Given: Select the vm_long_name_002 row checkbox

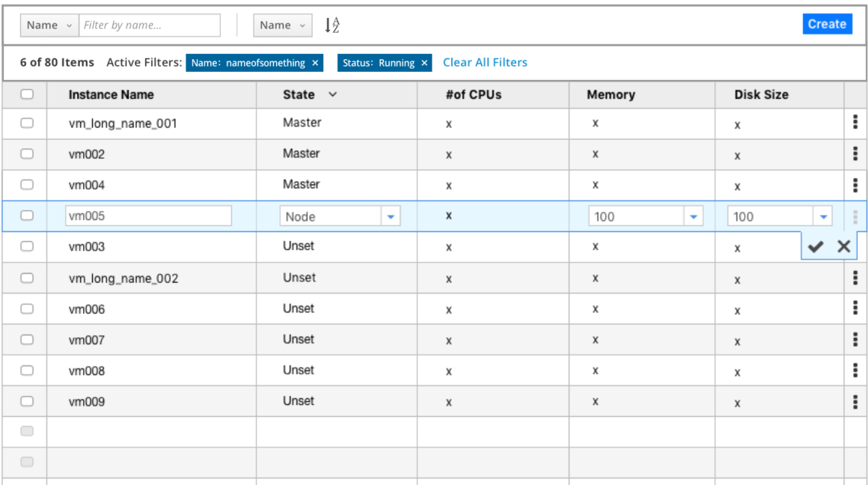Looking at the screenshot, I should 27,278.
